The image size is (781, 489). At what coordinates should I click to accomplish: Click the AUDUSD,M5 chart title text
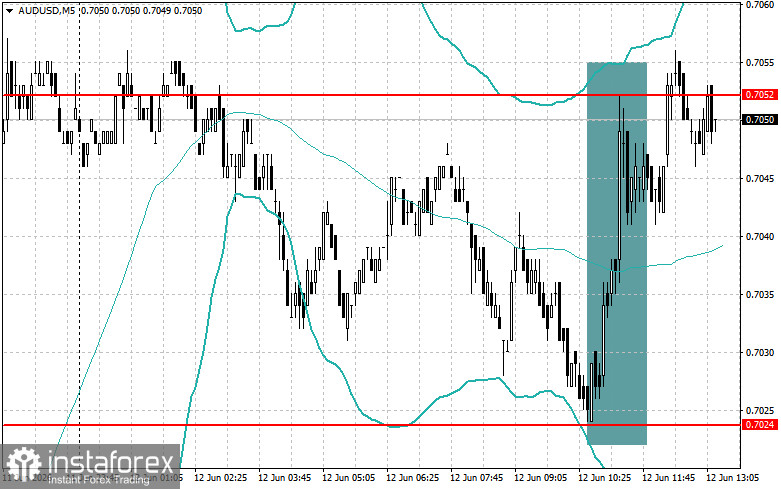tap(47, 10)
